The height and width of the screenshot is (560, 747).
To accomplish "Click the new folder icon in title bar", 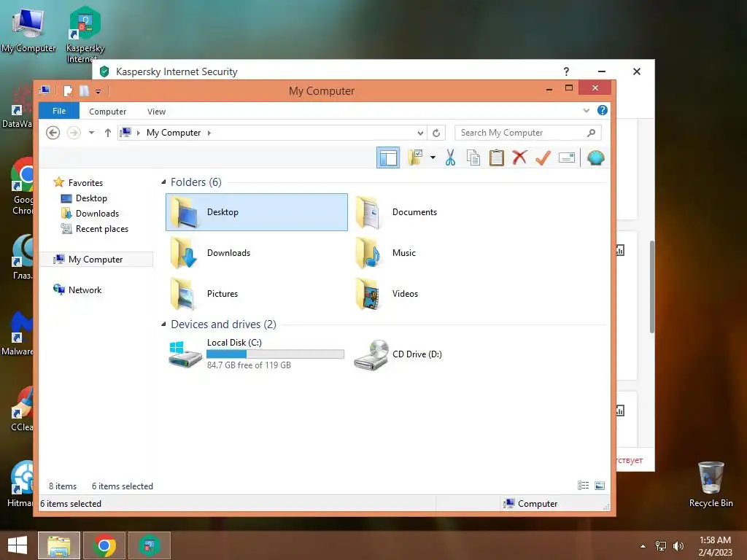I will coord(85,90).
